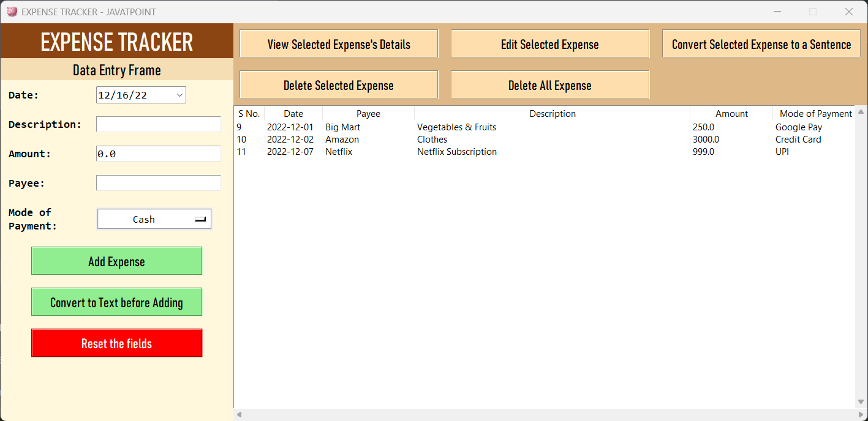Click the Amount field showing 0.0
Image resolution: width=868 pixels, height=421 pixels.
[x=158, y=154]
